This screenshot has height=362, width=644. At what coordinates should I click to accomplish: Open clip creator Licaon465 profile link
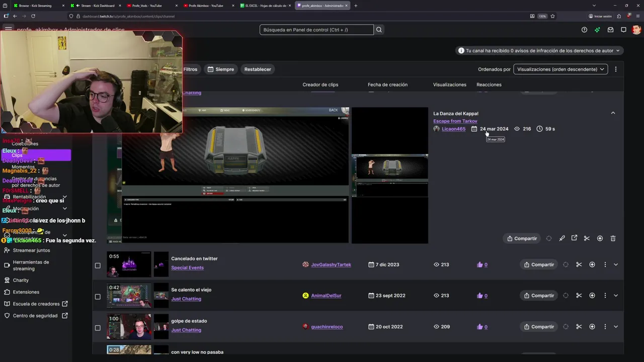pos(453,129)
